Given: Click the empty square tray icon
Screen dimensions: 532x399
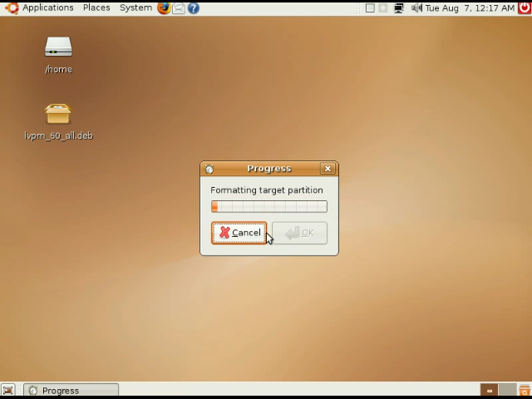Looking at the screenshot, I should (x=370, y=8).
